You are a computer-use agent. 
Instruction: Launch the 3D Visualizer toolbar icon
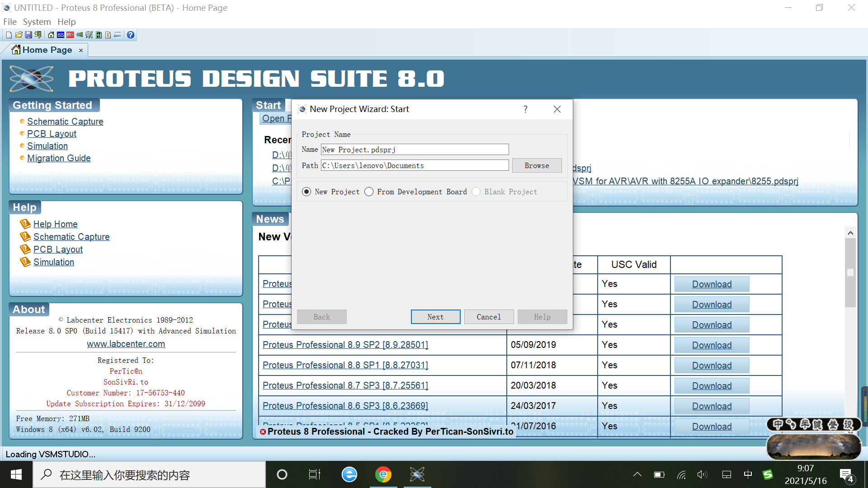tap(80, 35)
